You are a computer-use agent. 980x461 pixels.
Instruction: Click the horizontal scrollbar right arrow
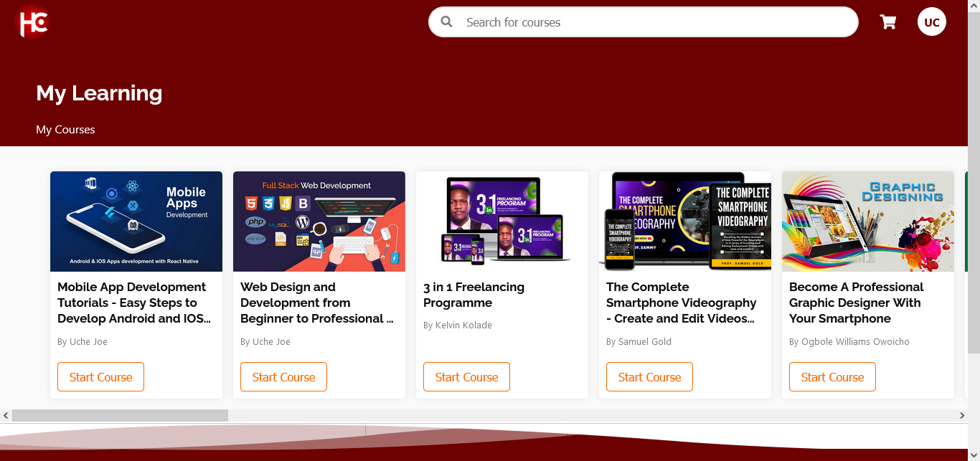pos(962,415)
